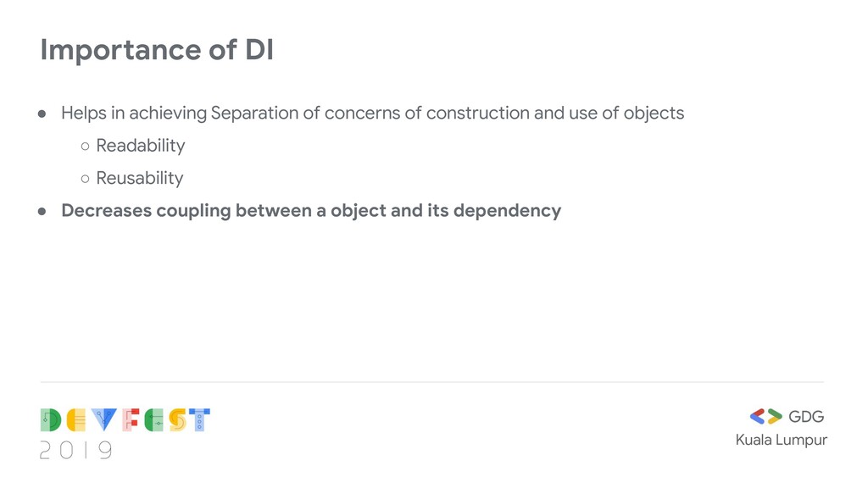868x488 pixels.
Task: Click the bold 'Decreases coupling' bullet line
Action: [x=311, y=211]
